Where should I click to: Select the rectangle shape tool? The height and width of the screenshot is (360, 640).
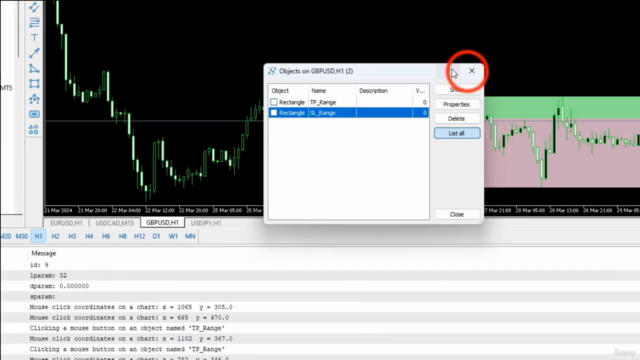[x=34, y=84]
